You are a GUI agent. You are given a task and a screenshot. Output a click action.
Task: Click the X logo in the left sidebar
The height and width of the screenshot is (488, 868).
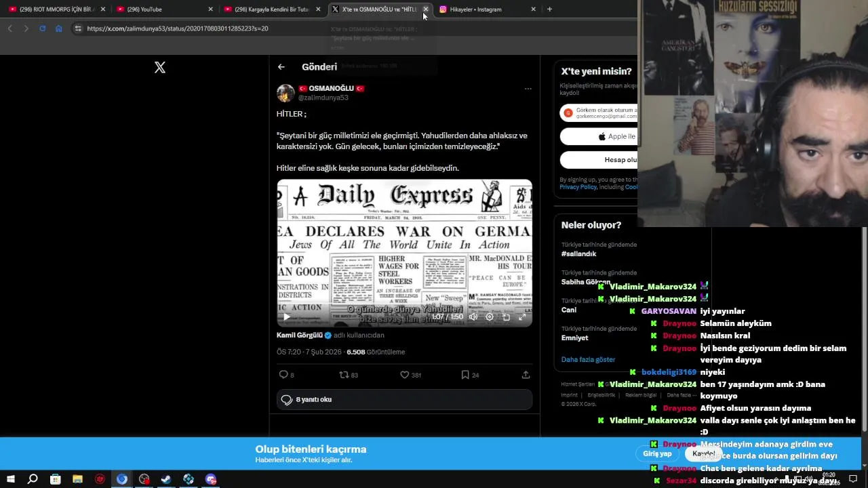point(160,67)
